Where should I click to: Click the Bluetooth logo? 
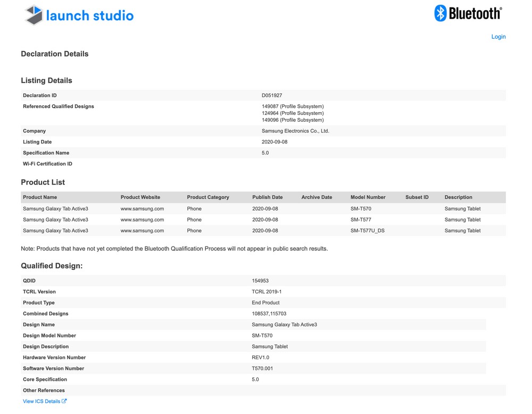(468, 14)
